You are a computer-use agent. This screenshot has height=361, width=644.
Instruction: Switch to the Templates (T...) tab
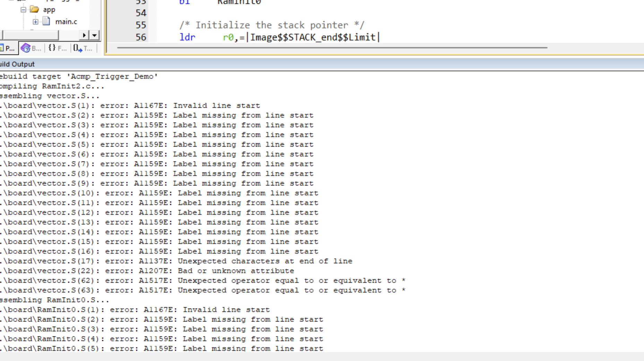coord(83,48)
